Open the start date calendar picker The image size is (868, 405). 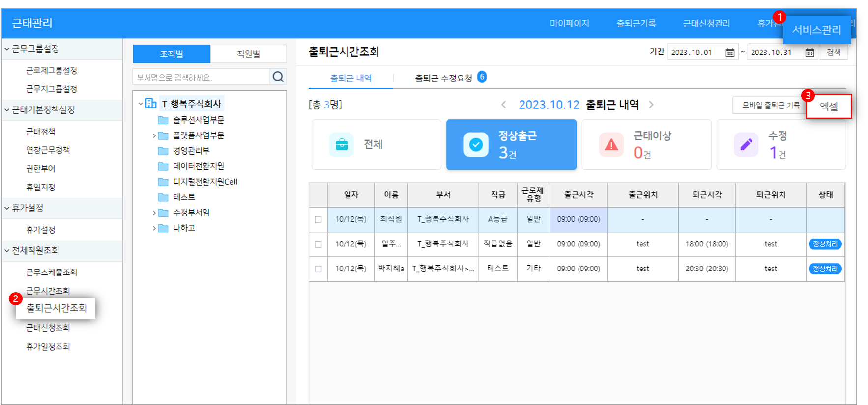(730, 53)
